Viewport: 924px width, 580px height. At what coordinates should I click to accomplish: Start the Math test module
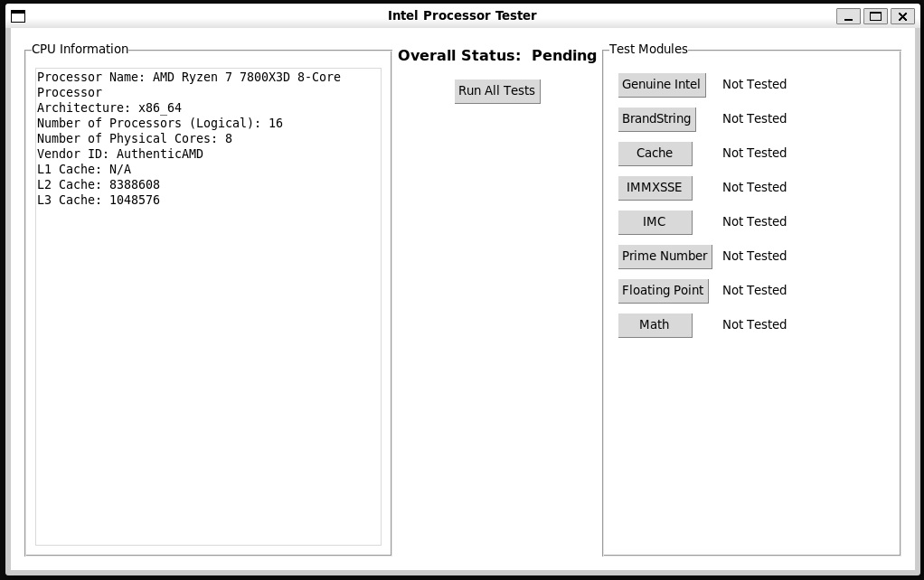pyautogui.click(x=655, y=325)
